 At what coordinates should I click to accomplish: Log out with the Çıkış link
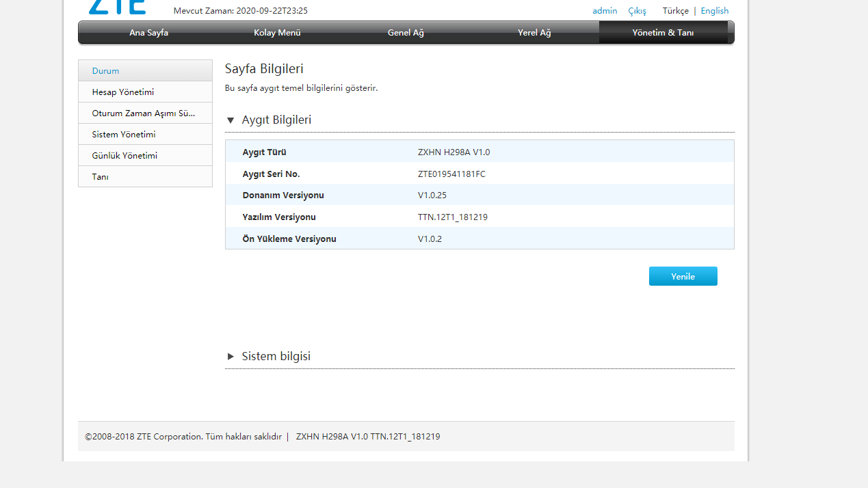[x=637, y=11]
